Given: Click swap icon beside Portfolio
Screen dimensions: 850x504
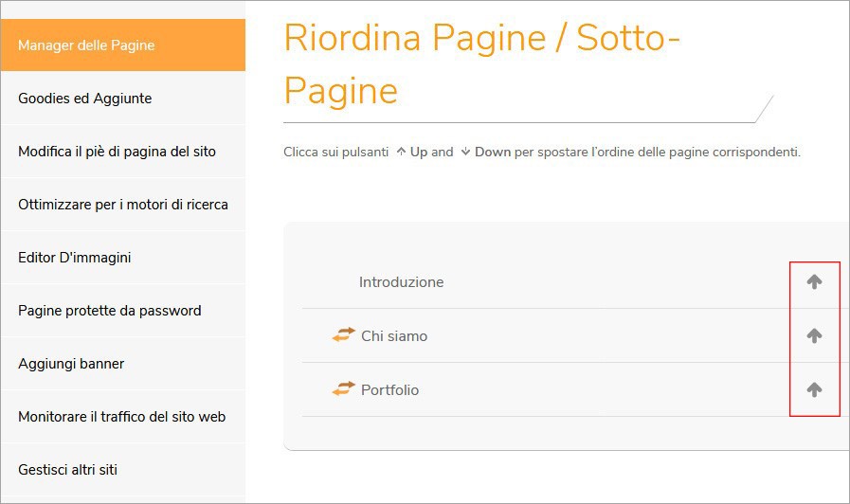Looking at the screenshot, I should (x=344, y=388).
